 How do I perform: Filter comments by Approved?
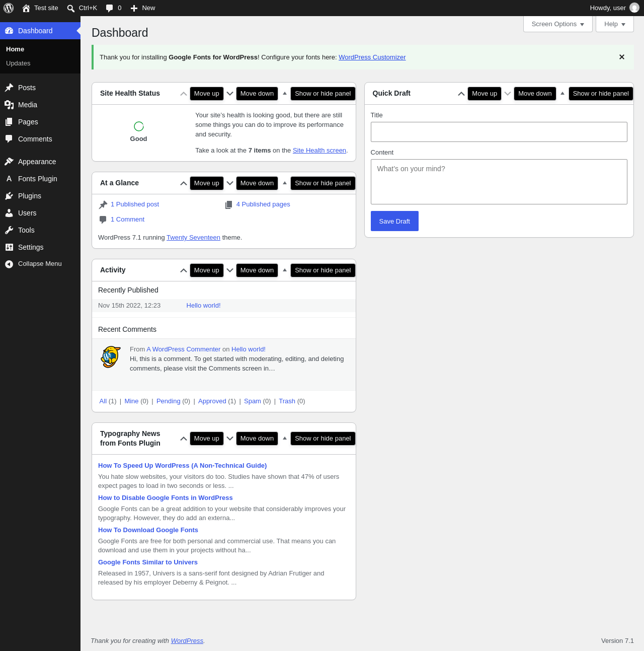(x=212, y=401)
